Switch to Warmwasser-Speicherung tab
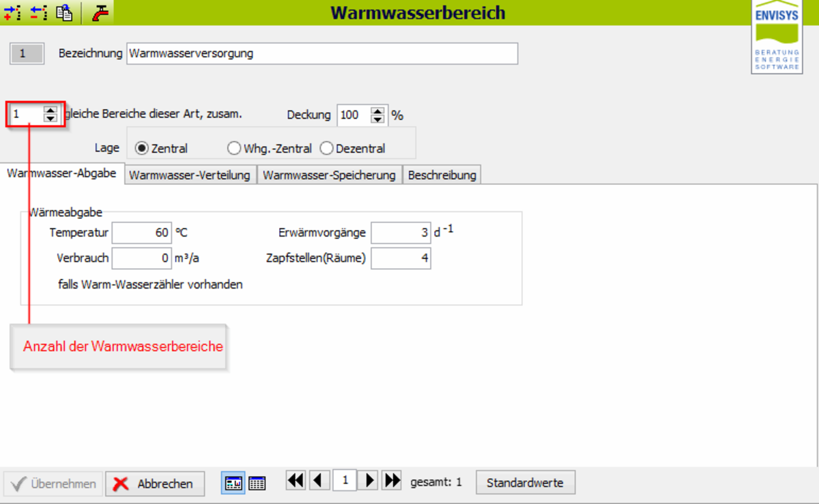Screen dimensions: 819x504 329,175
